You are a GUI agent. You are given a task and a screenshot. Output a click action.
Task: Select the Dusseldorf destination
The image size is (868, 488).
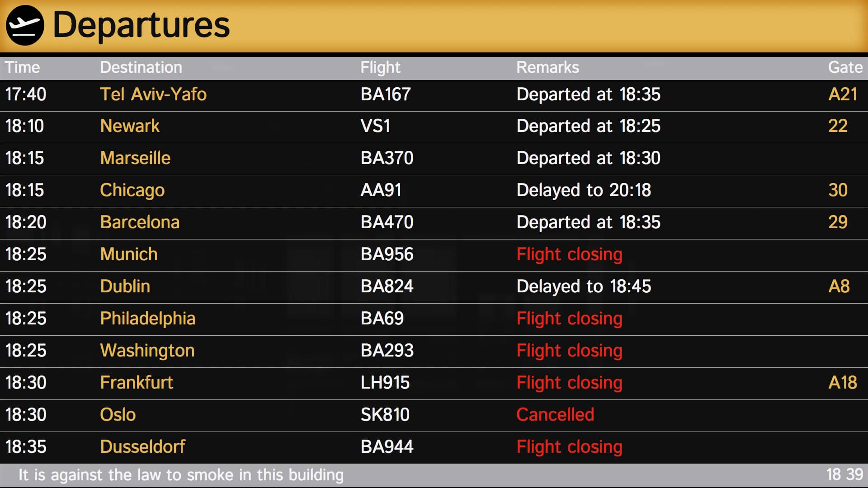[143, 447]
